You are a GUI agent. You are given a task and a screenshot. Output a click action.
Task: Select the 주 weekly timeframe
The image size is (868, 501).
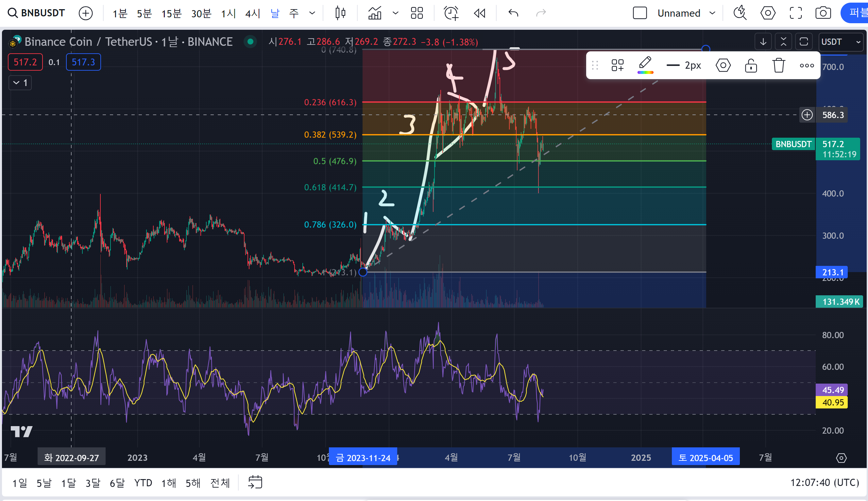click(x=294, y=13)
